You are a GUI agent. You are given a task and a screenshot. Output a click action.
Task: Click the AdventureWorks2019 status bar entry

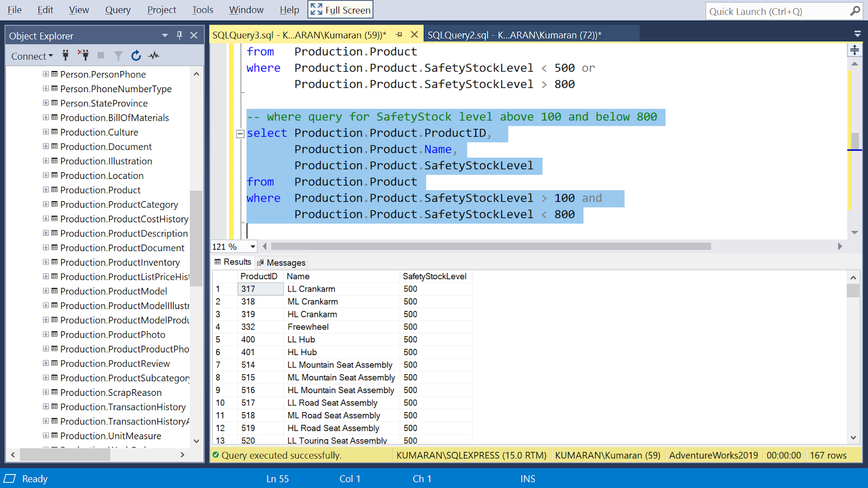713,455
